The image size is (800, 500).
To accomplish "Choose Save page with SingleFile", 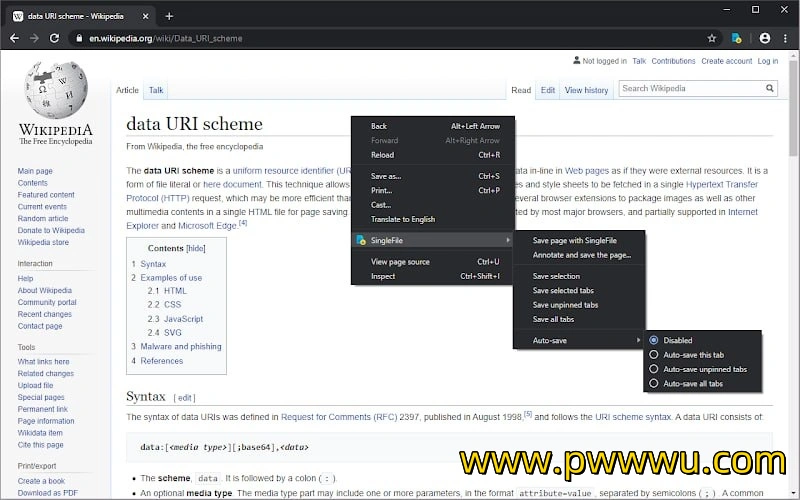I will coord(579,240).
